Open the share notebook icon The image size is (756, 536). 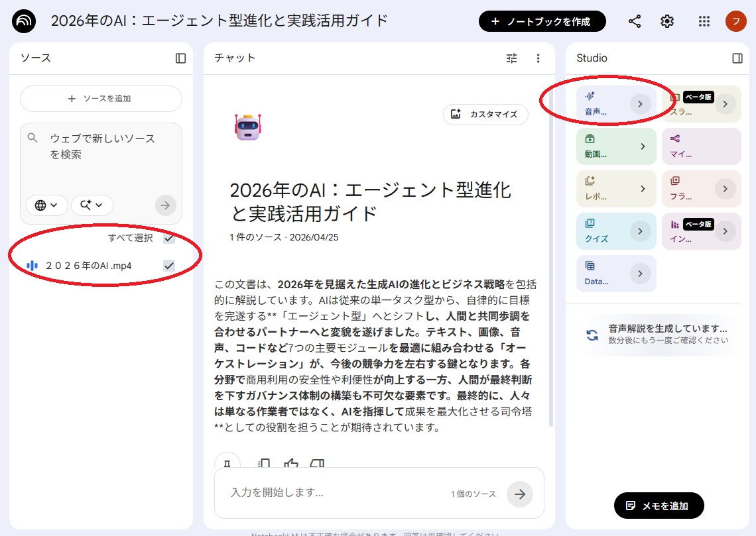(x=635, y=21)
